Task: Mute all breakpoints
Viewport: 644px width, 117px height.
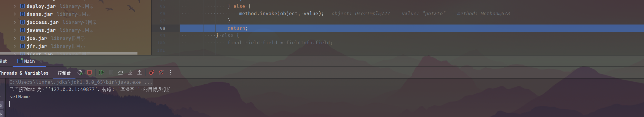Action: coord(161,72)
